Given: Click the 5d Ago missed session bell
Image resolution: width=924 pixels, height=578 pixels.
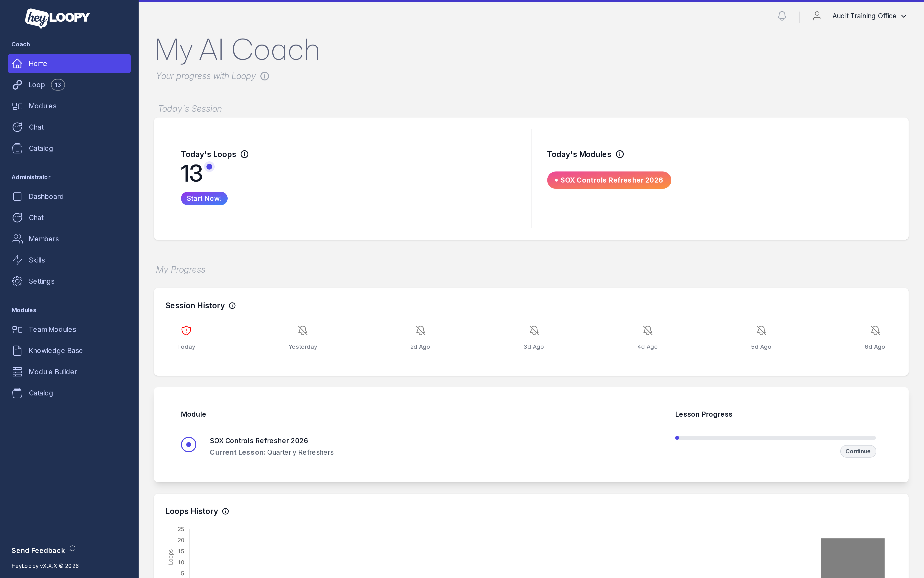Looking at the screenshot, I should 761,330.
